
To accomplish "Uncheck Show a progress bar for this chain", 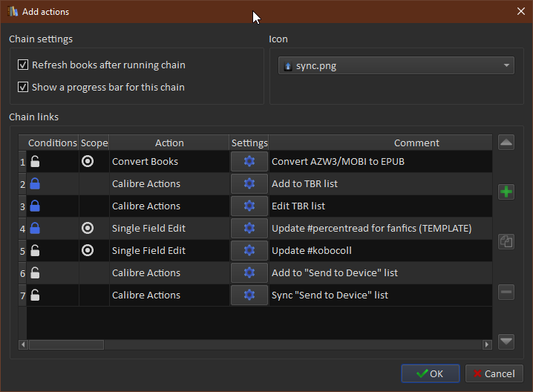I will click(23, 88).
